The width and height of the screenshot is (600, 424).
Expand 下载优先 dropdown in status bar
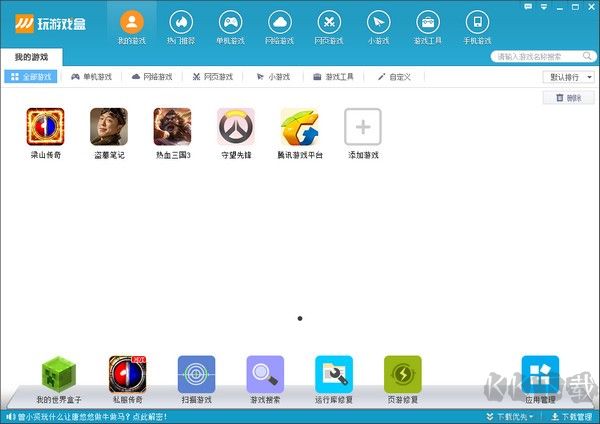point(510,417)
